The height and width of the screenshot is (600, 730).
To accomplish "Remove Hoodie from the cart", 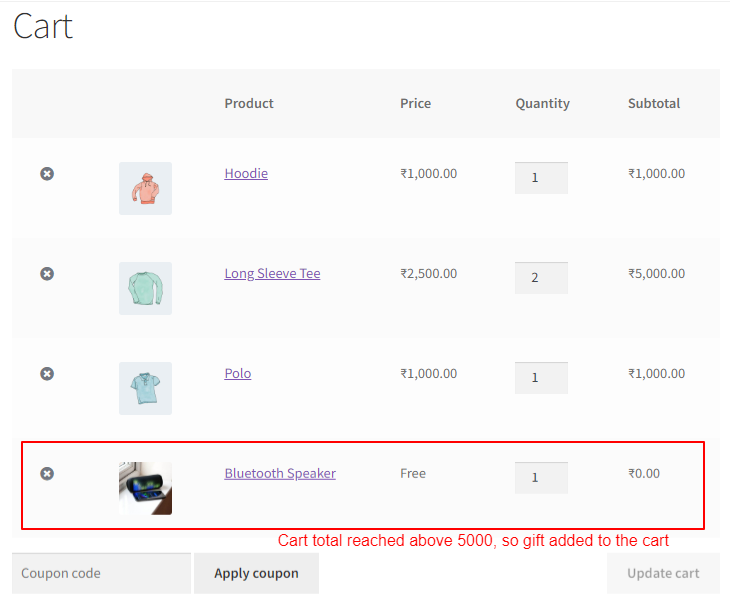I will click(47, 174).
